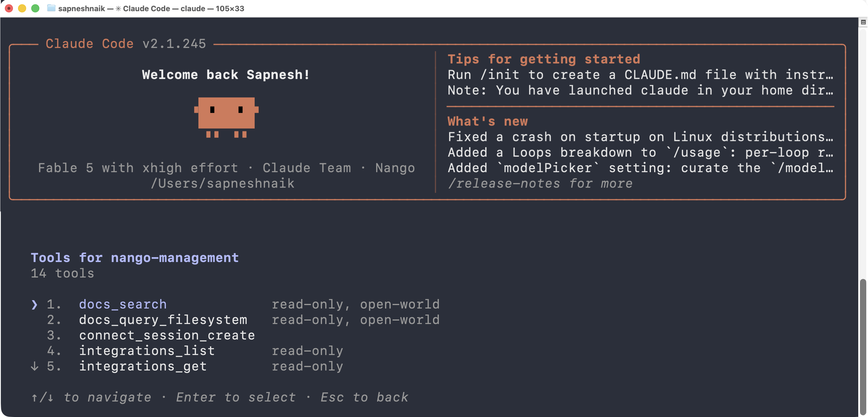Click the 'read-only' label beside integrations_get

pos(307,366)
